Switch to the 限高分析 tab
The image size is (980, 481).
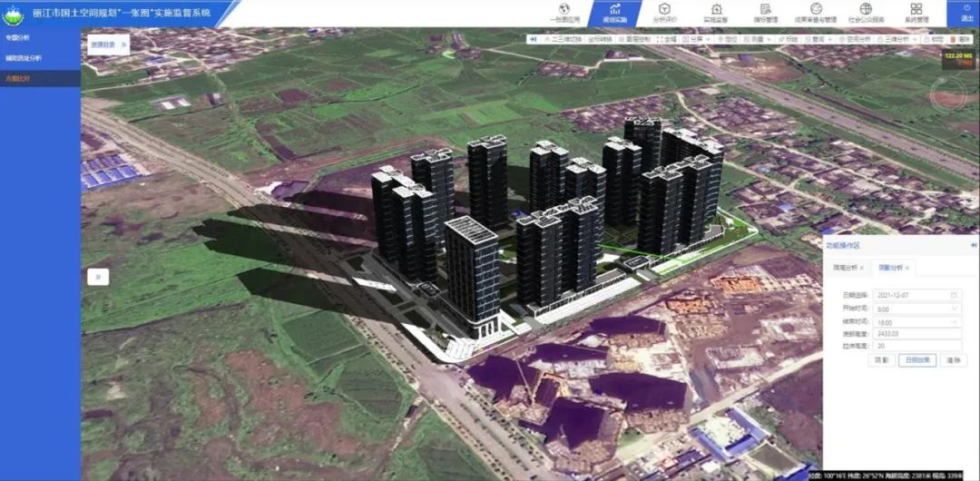845,268
